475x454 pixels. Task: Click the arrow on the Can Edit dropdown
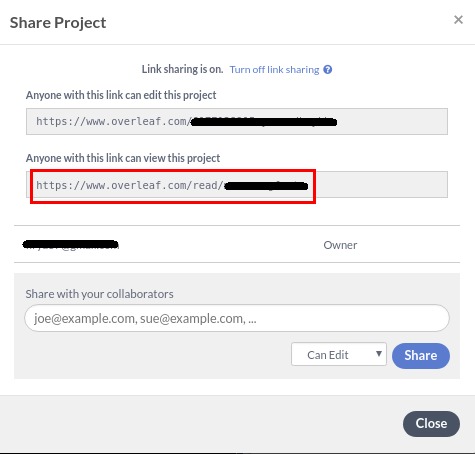[379, 354]
